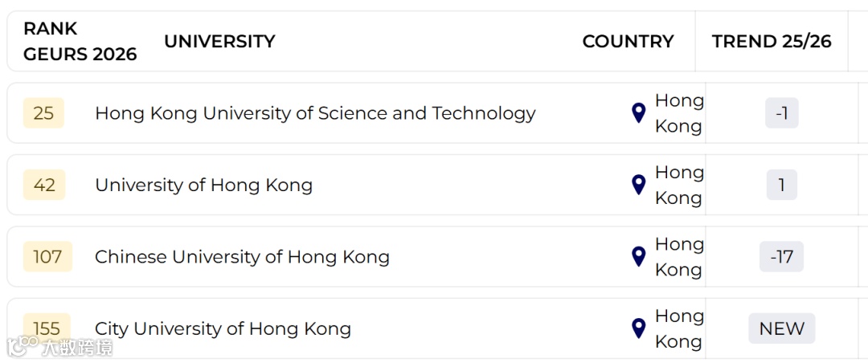
Task: Click the NEW trend badge
Action: click(782, 328)
